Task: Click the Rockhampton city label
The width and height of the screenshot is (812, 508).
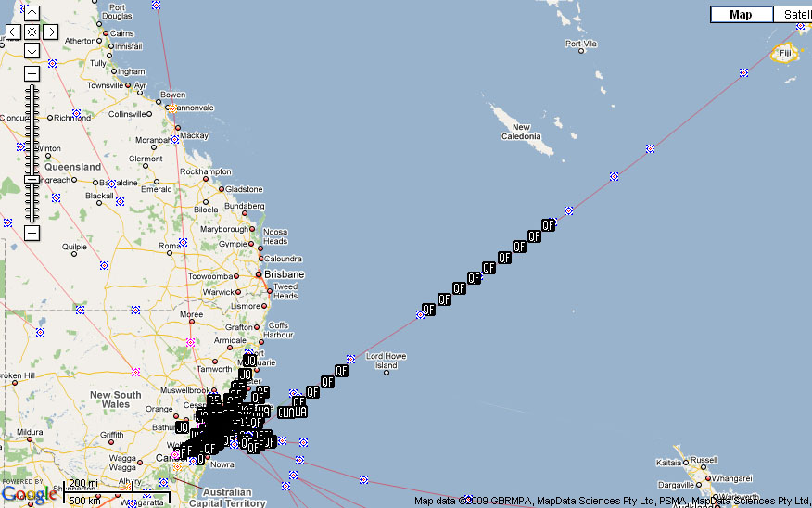Action: [x=206, y=171]
